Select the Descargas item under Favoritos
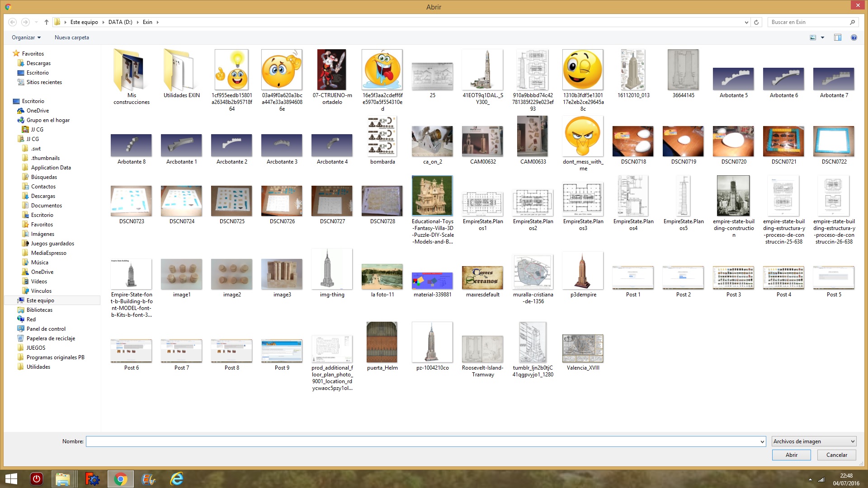The height and width of the screenshot is (488, 868). 38,63
